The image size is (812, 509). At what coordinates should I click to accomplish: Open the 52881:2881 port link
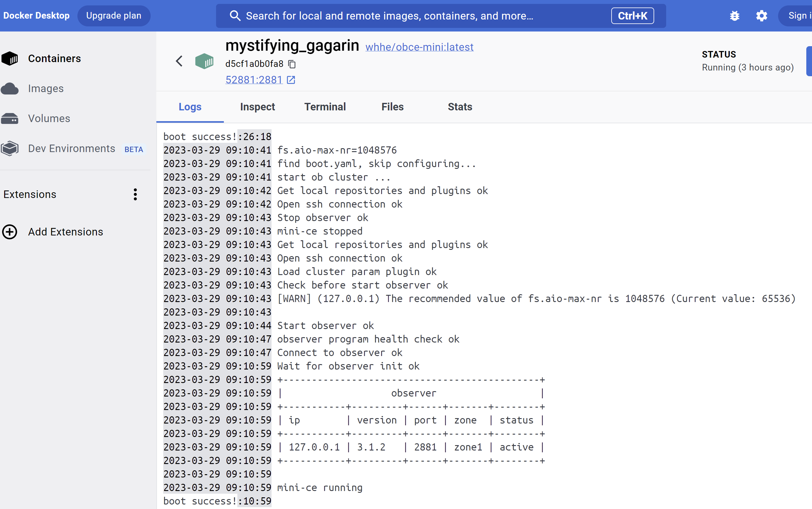pyautogui.click(x=254, y=80)
